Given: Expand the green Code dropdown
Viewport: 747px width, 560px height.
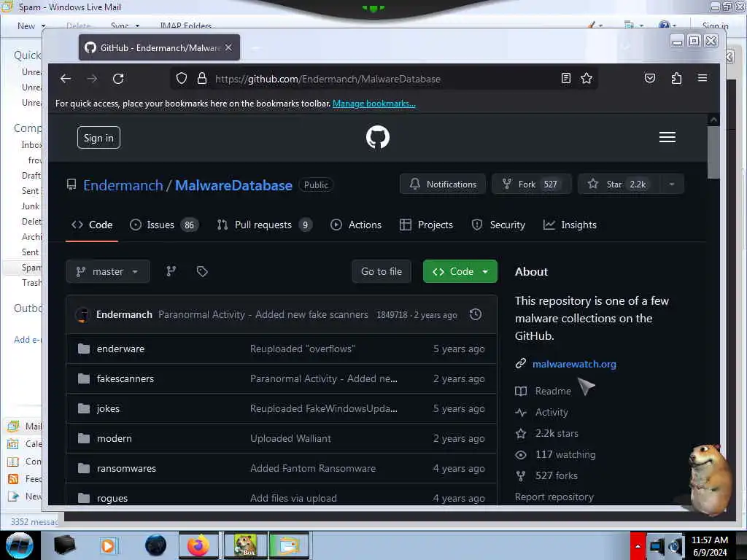Looking at the screenshot, I should 460,271.
